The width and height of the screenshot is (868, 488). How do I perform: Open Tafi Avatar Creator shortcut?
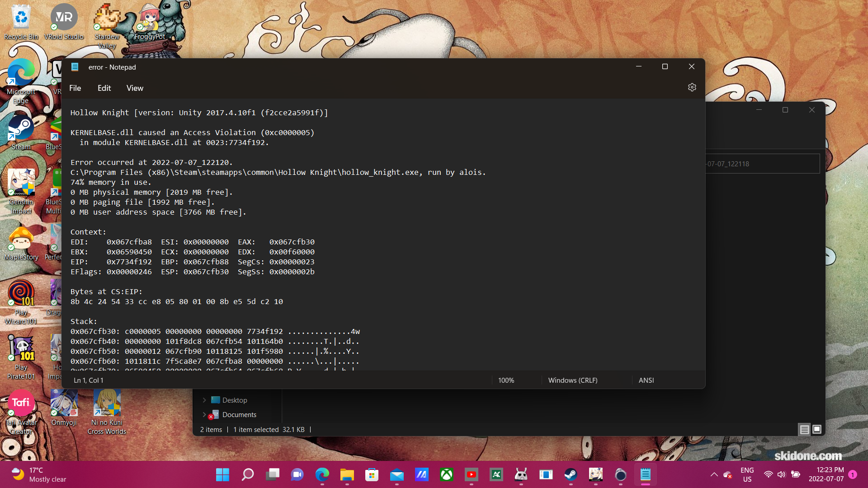(21, 413)
